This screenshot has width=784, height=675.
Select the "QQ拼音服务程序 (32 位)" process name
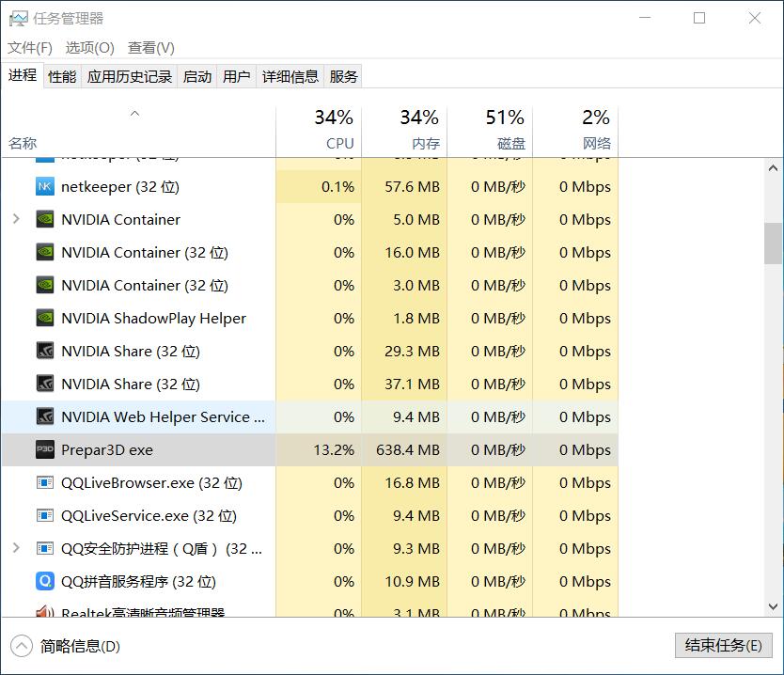138,582
